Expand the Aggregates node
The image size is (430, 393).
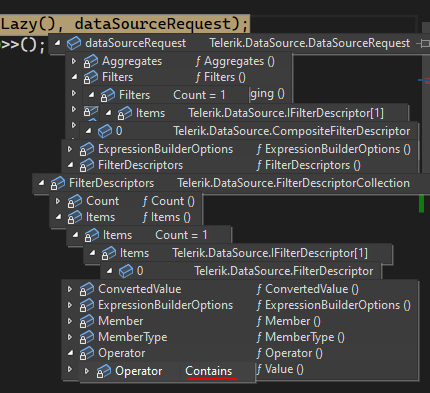[74, 61]
